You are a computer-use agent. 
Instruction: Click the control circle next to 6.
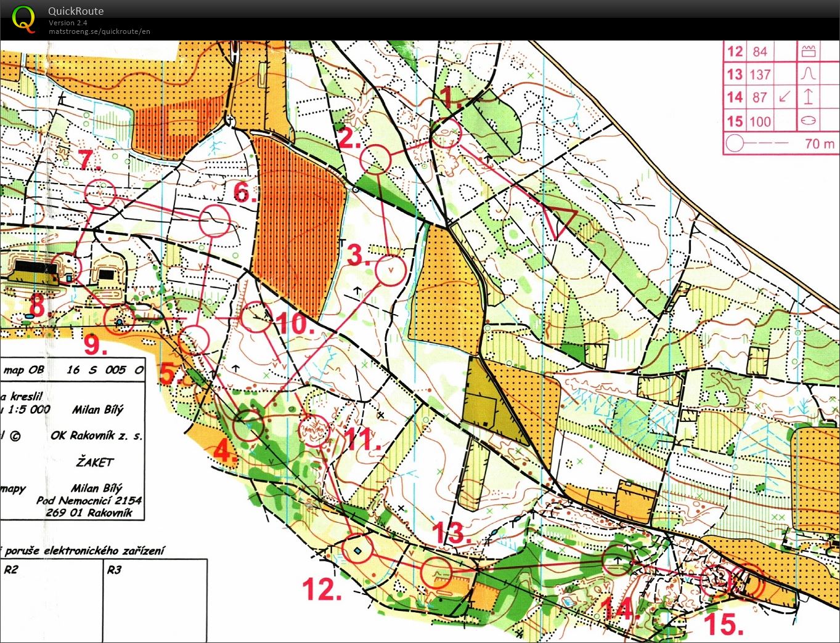pos(214,220)
